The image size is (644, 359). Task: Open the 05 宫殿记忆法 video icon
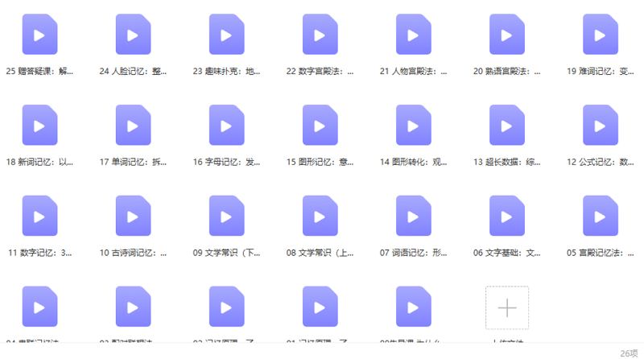pos(600,216)
